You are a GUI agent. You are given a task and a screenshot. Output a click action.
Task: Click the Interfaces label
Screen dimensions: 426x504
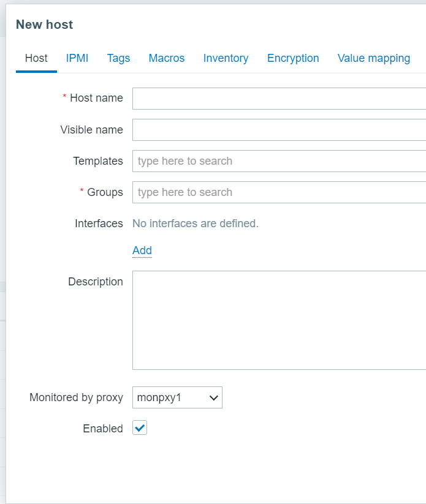(99, 224)
